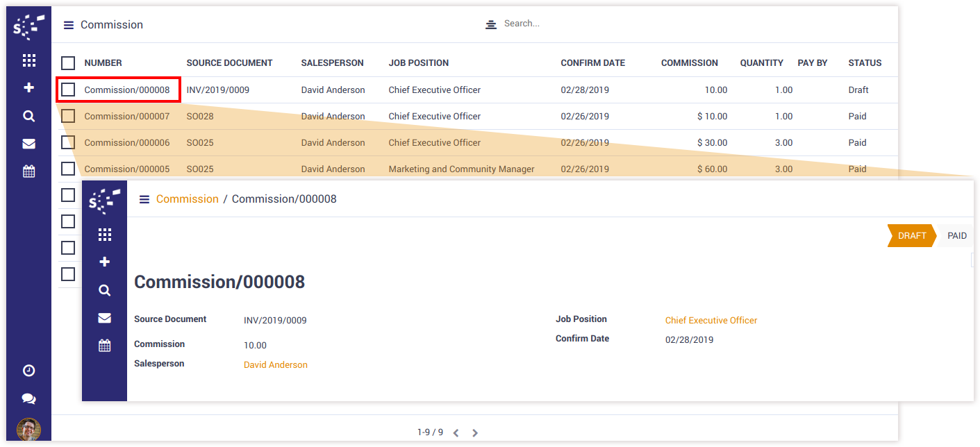This screenshot has height=447, width=980.
Task: Open the filter options icon beside Search
Action: 491,24
